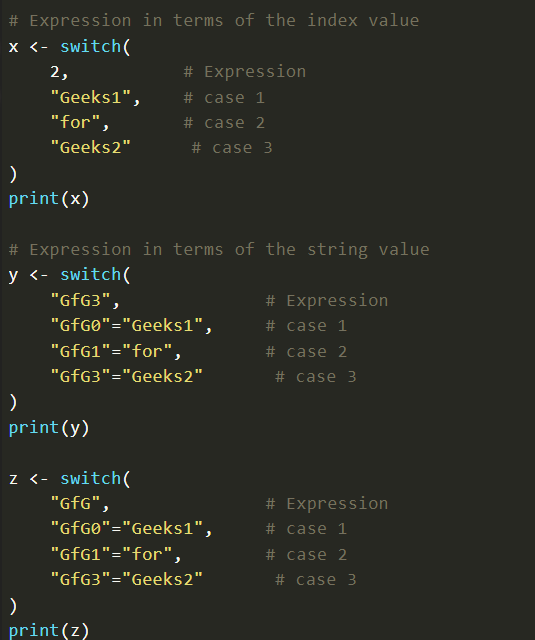The width and height of the screenshot is (535, 640).
Task: Select the "Geeks1" string in first switch
Action: [x=91, y=98]
